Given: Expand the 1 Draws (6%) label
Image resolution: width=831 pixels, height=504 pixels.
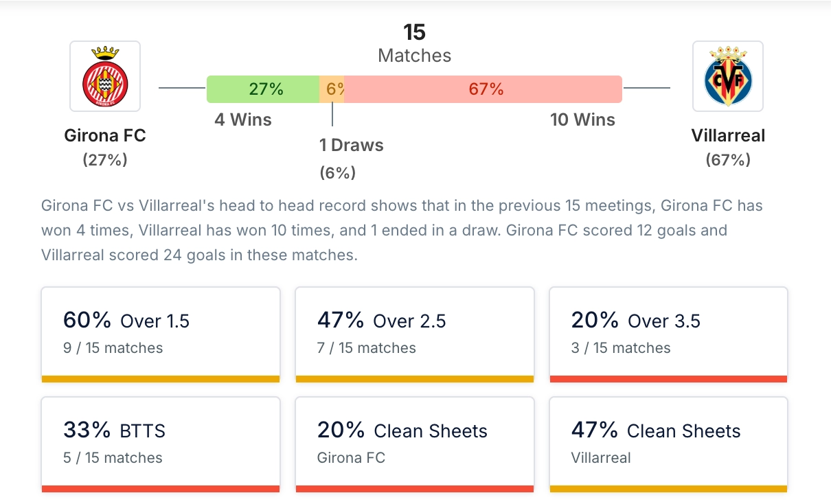Looking at the screenshot, I should pyautogui.click(x=352, y=154).
